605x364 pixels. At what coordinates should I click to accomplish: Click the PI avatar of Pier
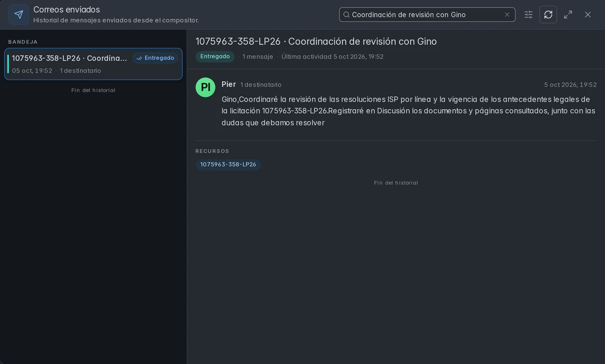coord(205,87)
